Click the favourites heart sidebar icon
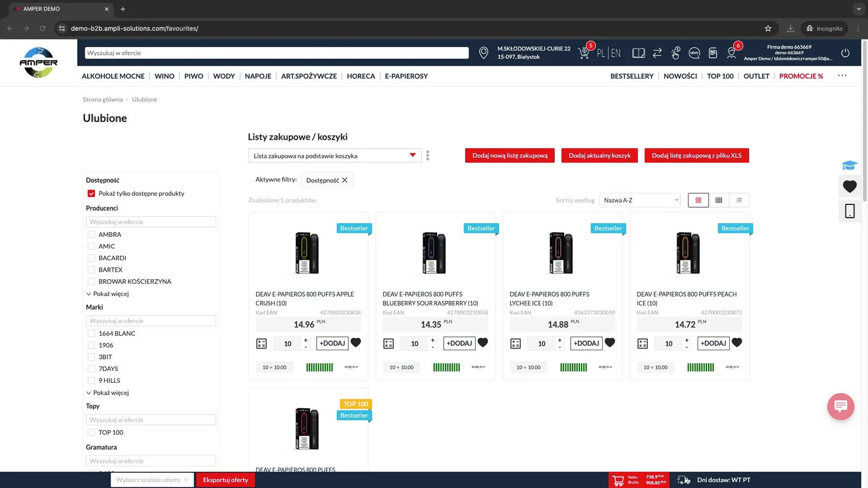This screenshot has height=488, width=868. tap(850, 186)
